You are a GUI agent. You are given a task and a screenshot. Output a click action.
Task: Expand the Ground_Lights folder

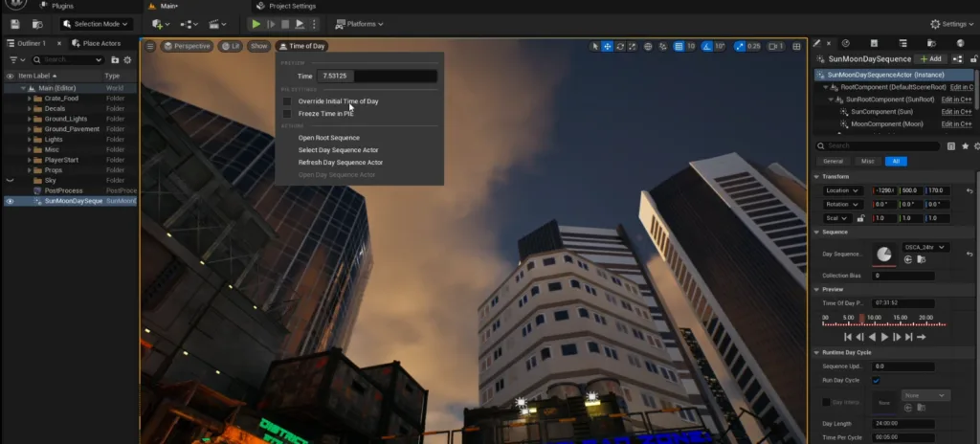click(x=30, y=119)
